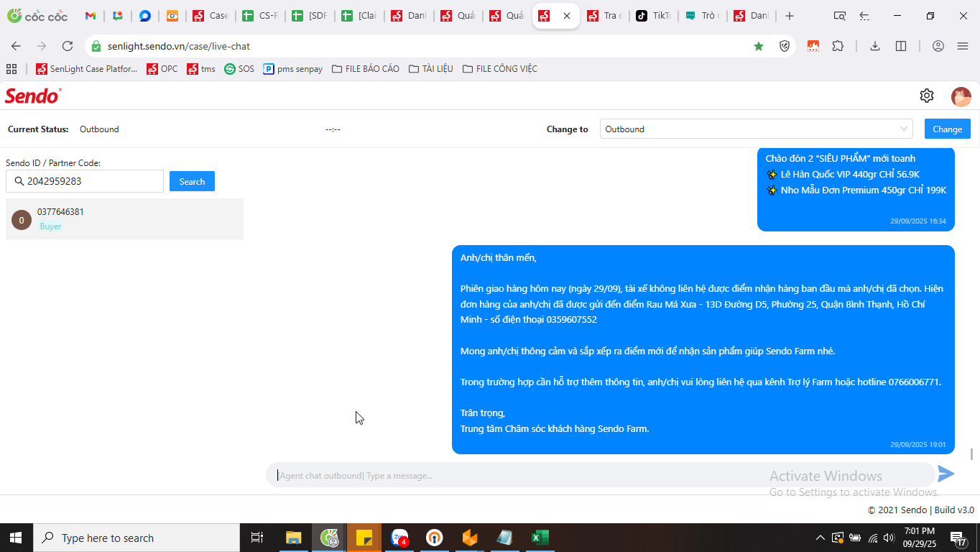
Task: Click the Sendo logo
Action: click(33, 96)
